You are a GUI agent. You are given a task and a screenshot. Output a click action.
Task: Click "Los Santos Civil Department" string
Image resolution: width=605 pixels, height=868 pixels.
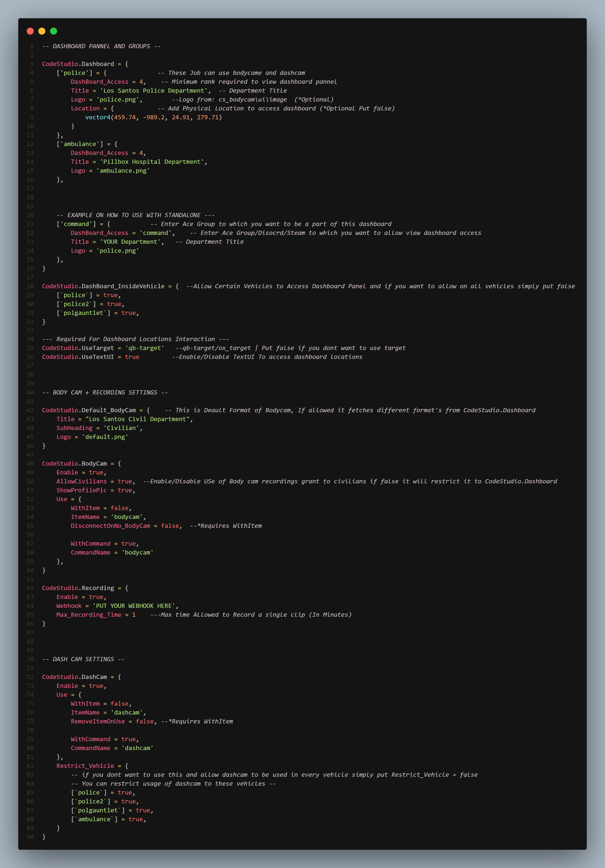[x=137, y=419]
